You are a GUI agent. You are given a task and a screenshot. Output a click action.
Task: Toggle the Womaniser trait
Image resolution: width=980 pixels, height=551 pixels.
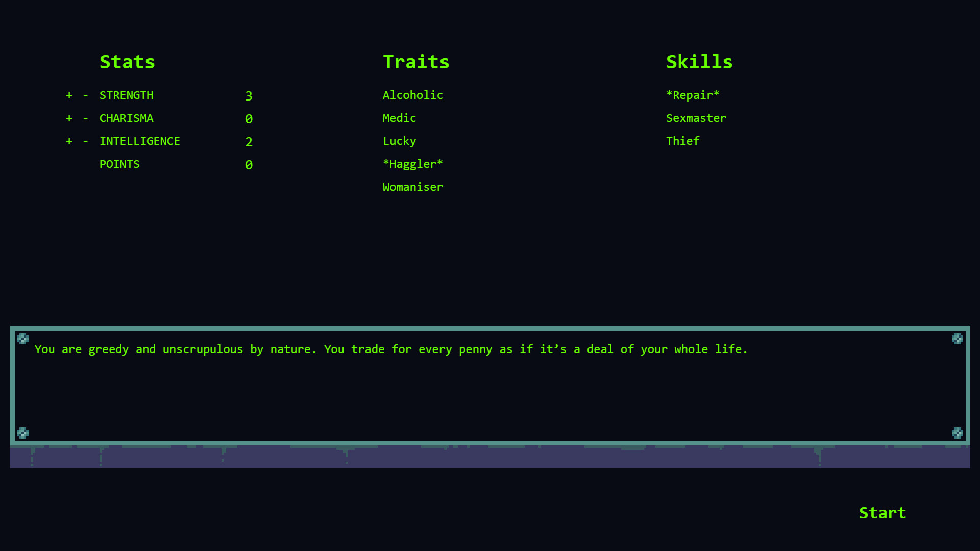coord(412,187)
